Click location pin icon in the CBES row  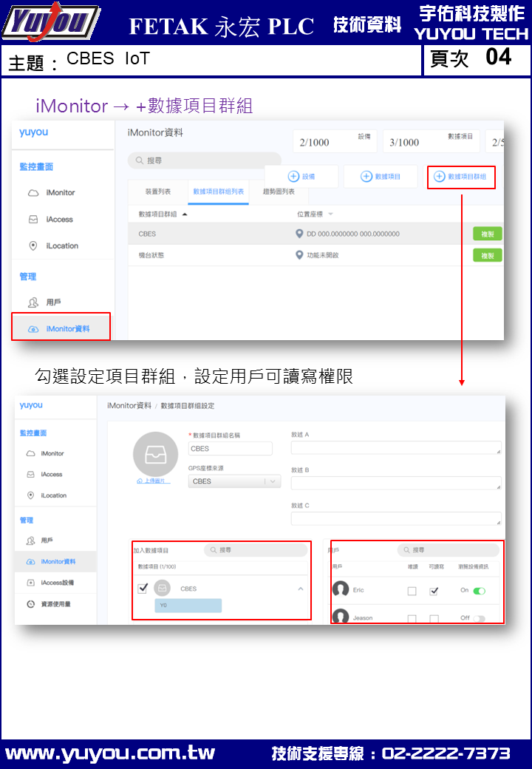(299, 234)
